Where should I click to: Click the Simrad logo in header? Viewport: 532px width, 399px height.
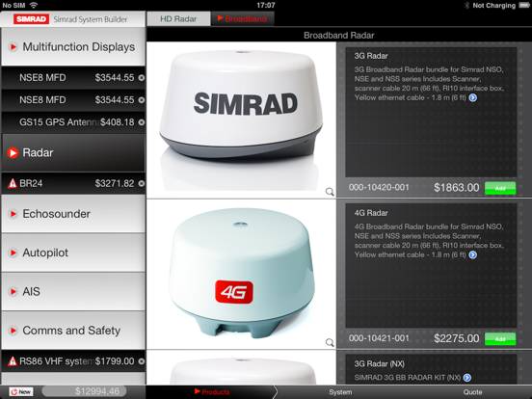31,19
